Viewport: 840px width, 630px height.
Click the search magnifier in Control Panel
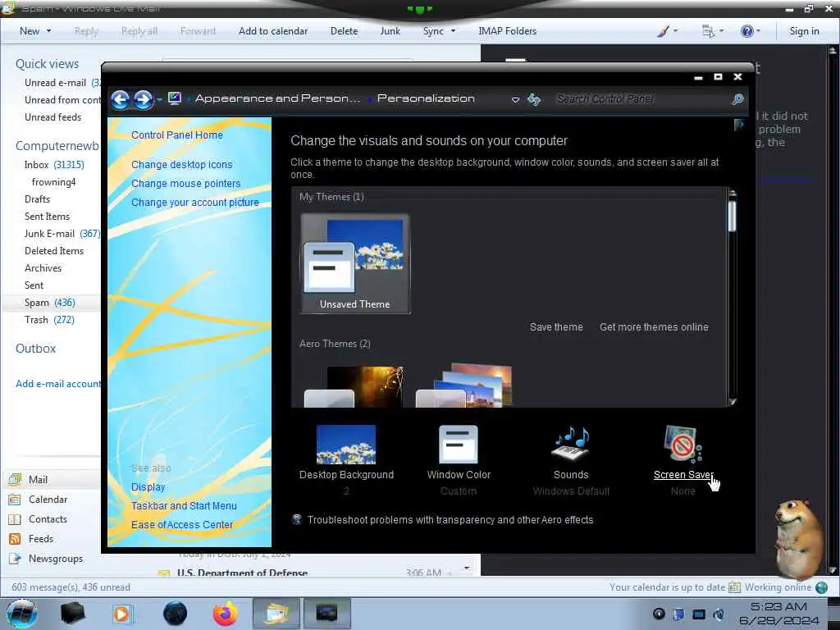click(737, 99)
